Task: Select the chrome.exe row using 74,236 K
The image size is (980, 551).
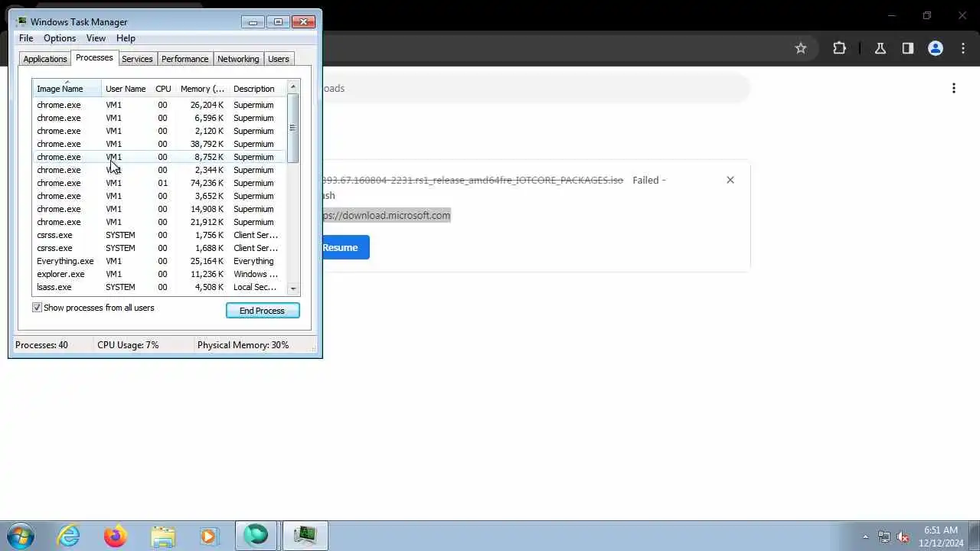Action: coord(159,183)
